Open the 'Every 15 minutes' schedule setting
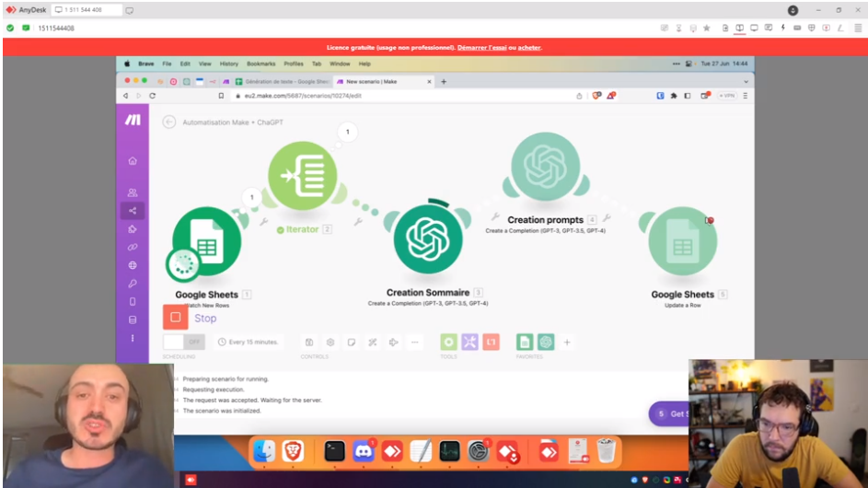The width and height of the screenshot is (868, 488). point(249,343)
